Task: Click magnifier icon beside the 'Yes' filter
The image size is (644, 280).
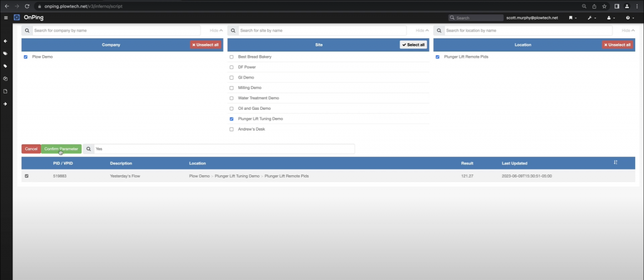Action: tap(88, 149)
